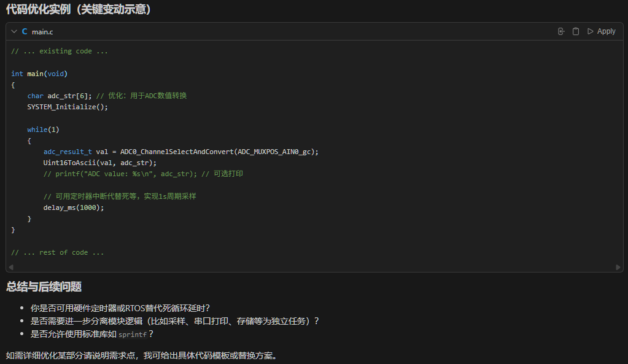Click the 定时器中断 comment line
Viewport: 628px width, 364px height.
click(120, 196)
